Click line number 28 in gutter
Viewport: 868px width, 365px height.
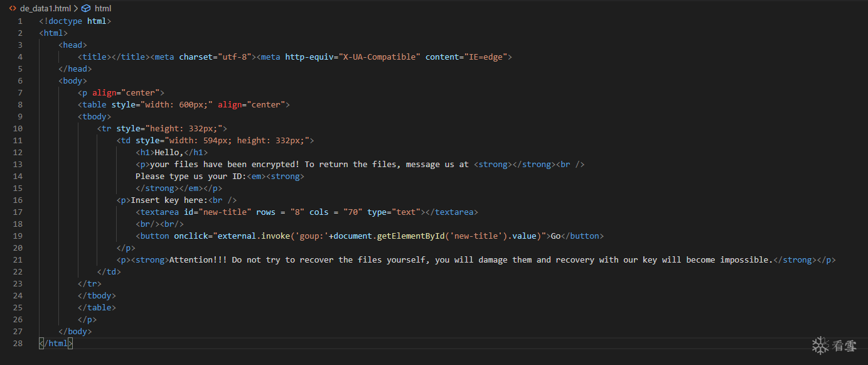click(x=18, y=343)
